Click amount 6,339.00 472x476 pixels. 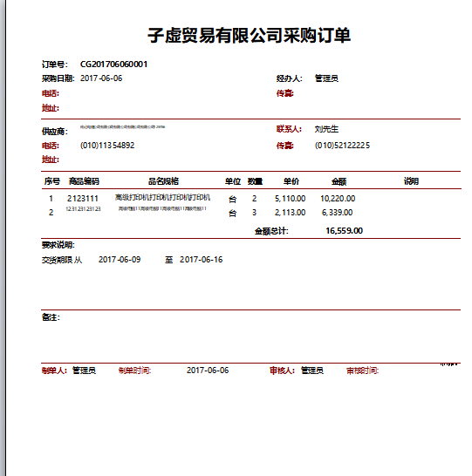[337, 213]
